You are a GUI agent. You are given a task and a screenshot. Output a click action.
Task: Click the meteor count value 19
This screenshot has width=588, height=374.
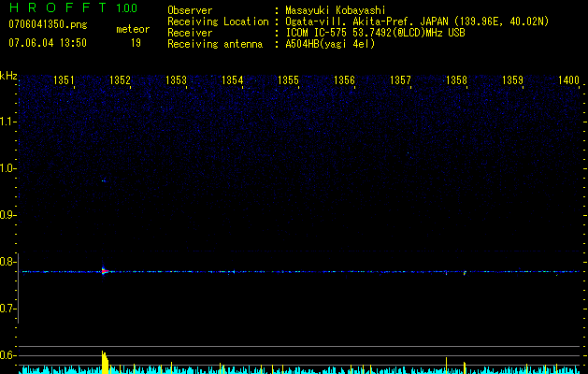pyautogui.click(x=136, y=43)
